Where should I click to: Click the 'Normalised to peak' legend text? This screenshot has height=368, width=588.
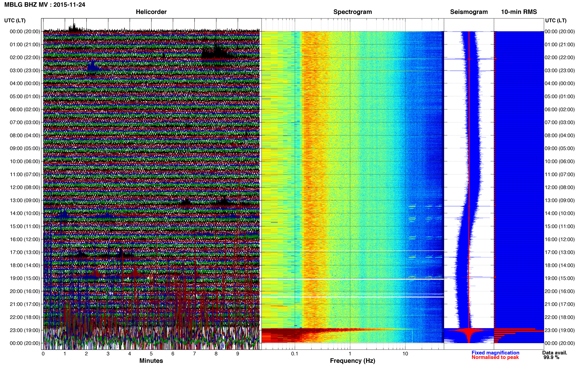coord(495,357)
